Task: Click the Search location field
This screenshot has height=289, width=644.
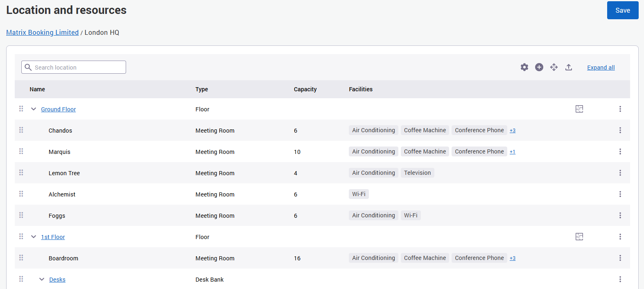Action: coord(74,67)
